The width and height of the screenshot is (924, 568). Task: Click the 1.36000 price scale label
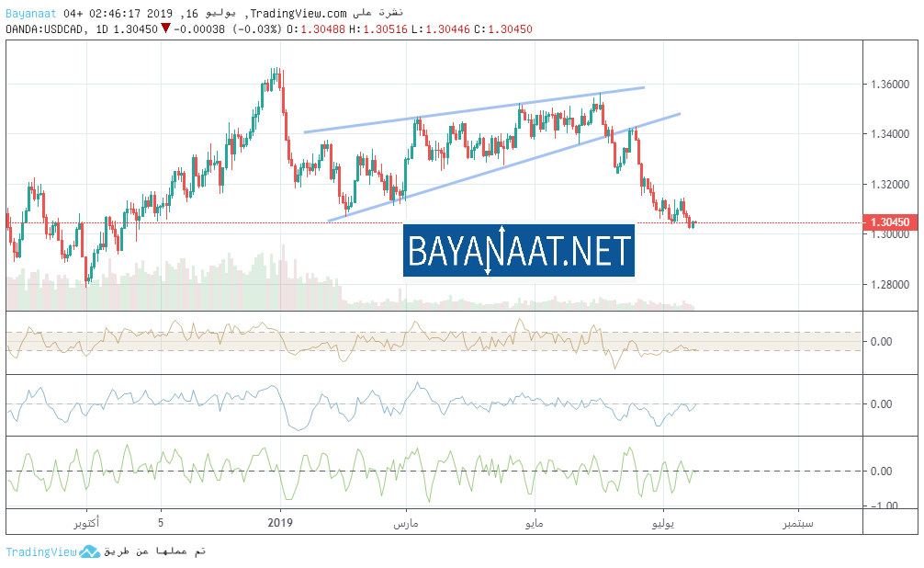click(x=887, y=85)
